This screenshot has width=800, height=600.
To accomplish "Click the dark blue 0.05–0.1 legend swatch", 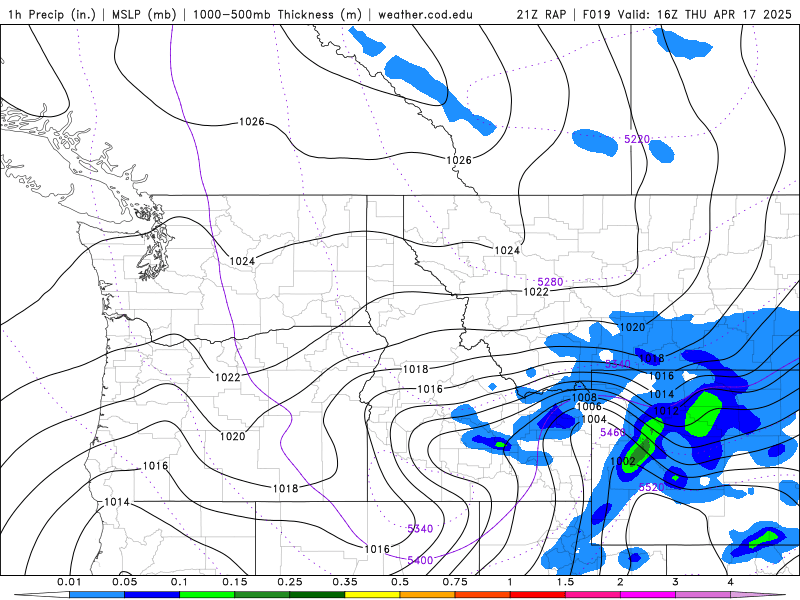I will click(x=152, y=595).
